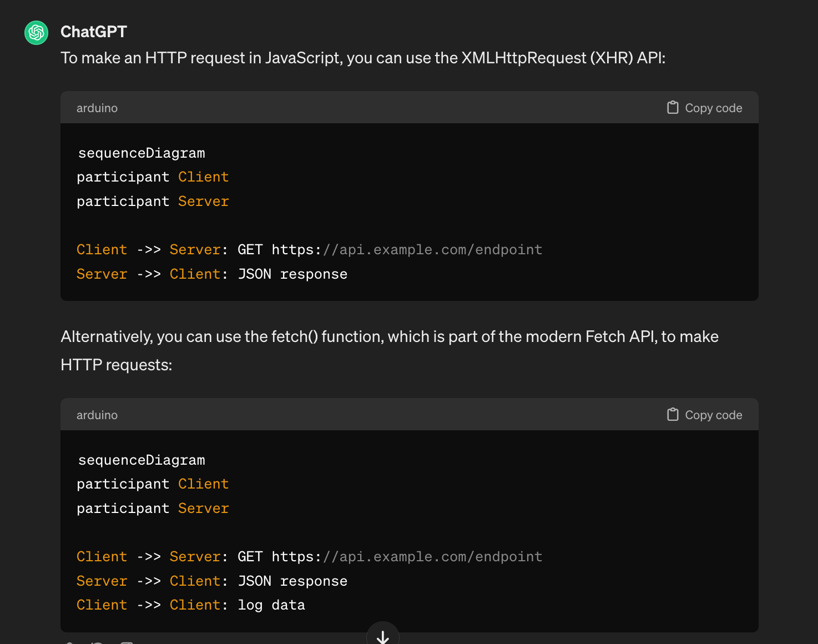Click the clipboard icon in first code header

[673, 107]
